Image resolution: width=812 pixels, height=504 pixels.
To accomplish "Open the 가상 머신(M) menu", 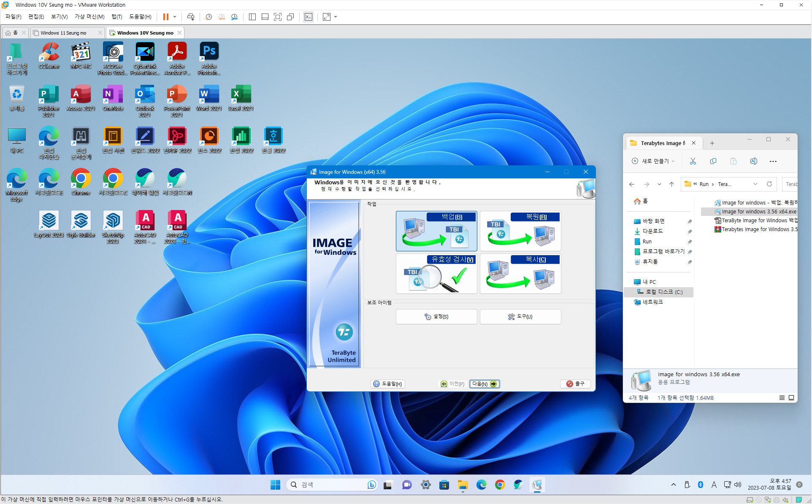I will [x=89, y=16].
